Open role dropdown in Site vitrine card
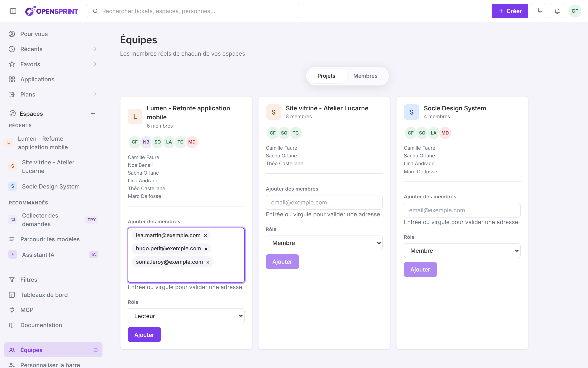This screenshot has height=368, width=588. tap(324, 243)
